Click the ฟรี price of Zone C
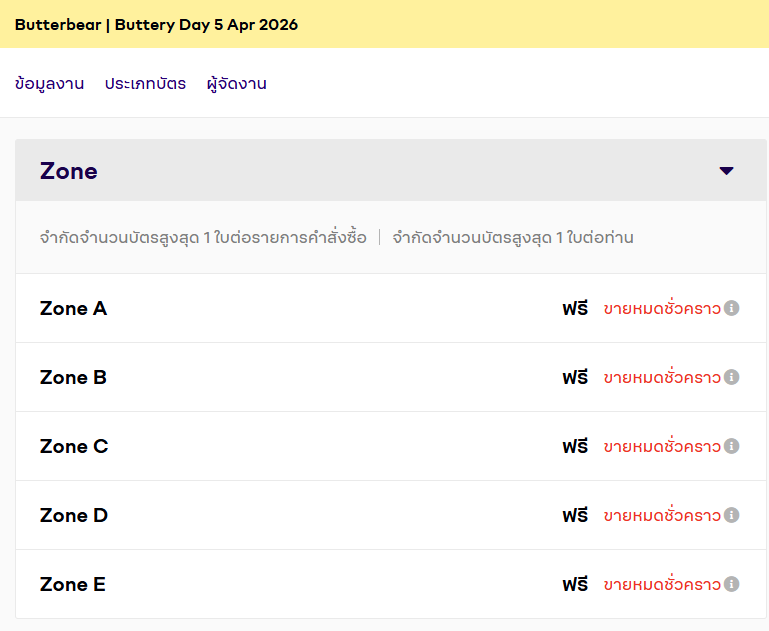Image resolution: width=769 pixels, height=631 pixels. point(575,446)
